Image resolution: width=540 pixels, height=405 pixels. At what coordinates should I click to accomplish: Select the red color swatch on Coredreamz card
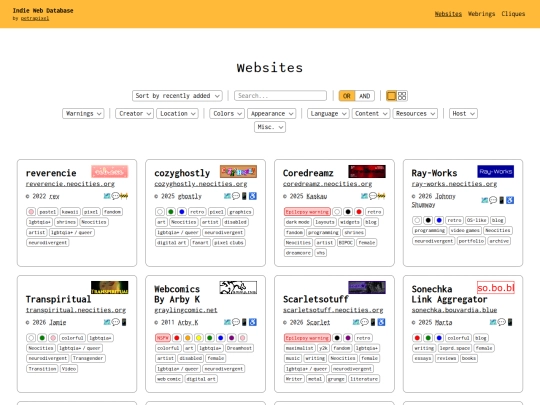[359, 212]
